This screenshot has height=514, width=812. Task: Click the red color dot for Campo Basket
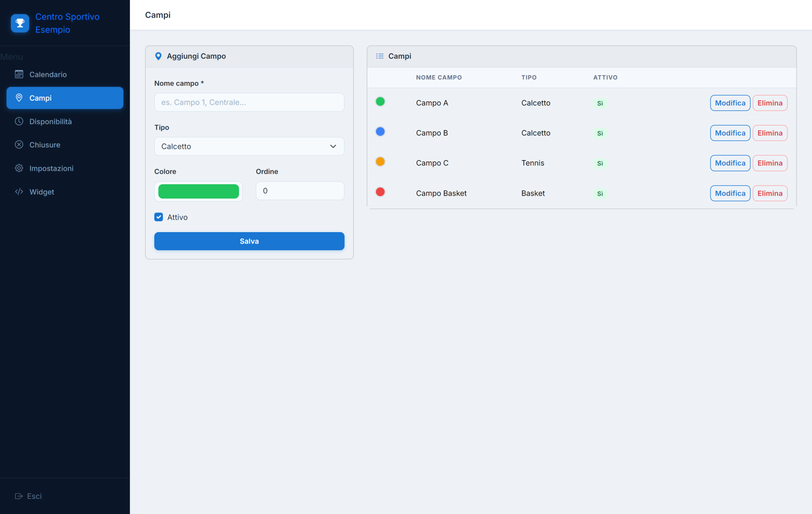click(x=380, y=192)
